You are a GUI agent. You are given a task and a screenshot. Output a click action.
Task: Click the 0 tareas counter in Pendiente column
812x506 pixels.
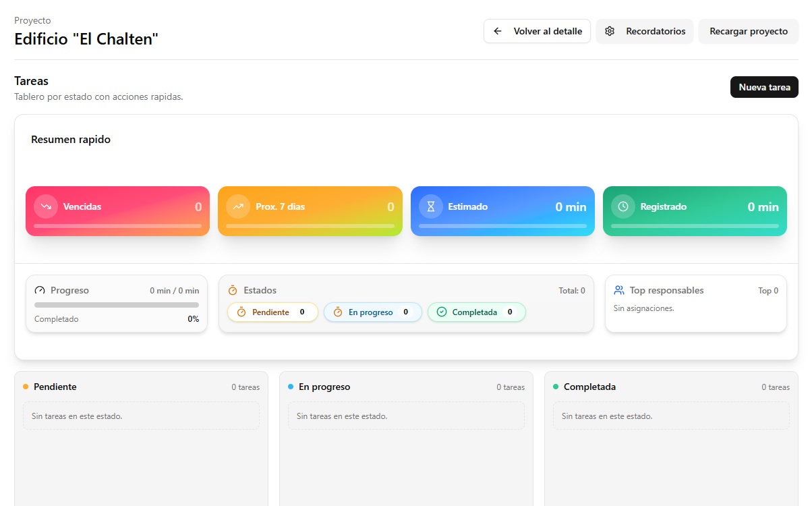(x=246, y=387)
